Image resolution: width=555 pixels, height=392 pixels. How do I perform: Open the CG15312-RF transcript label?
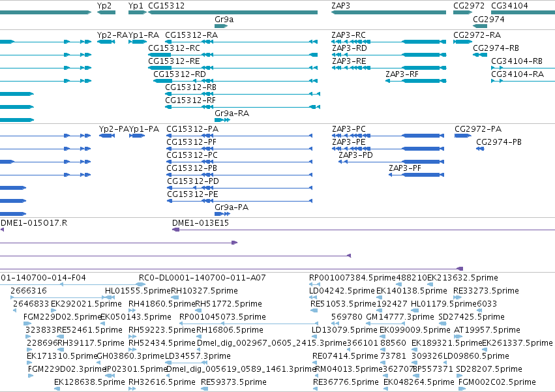190,100
